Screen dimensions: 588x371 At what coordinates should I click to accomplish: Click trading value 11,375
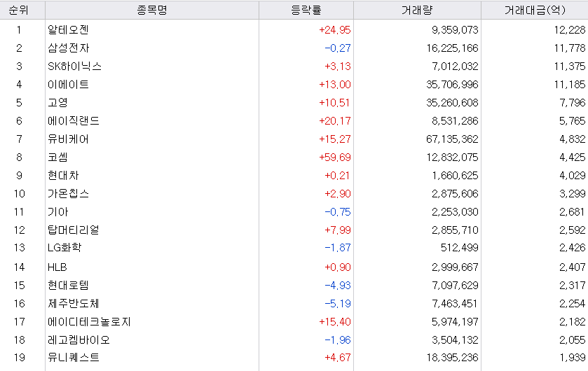pos(570,66)
